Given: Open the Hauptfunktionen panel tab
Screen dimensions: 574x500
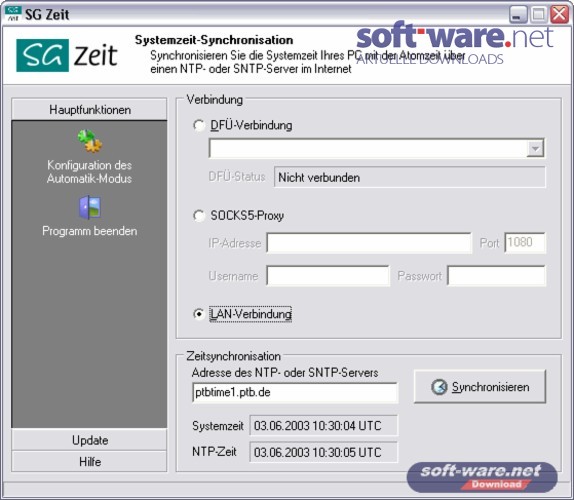Looking at the screenshot, I should pyautogui.click(x=89, y=109).
